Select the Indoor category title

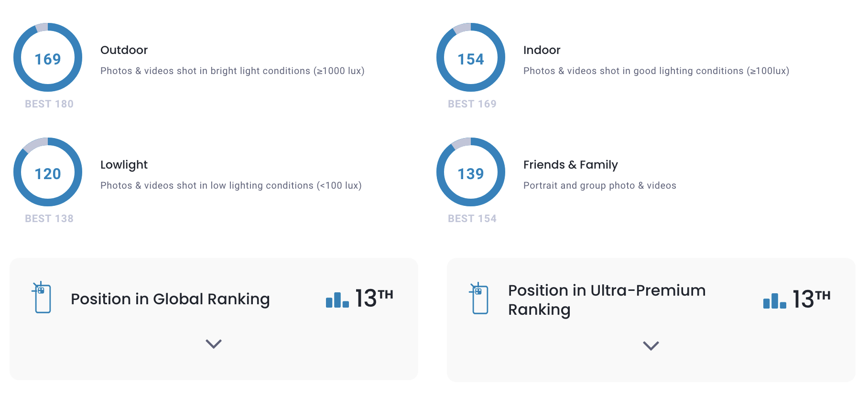[x=542, y=50]
